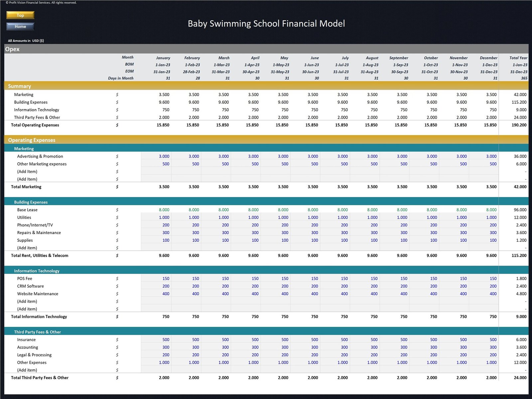
Task: Select January Advertising & Promotion input cell
Action: 164,156
